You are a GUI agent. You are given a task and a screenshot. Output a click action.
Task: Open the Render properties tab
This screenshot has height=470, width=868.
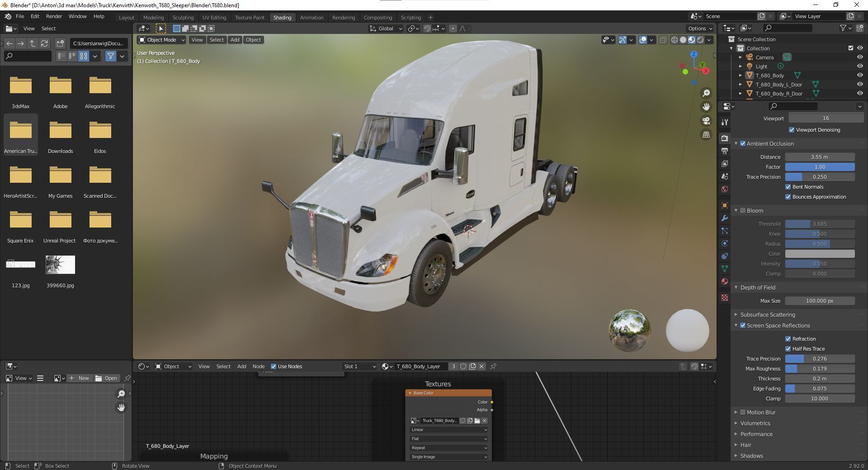pyautogui.click(x=725, y=138)
